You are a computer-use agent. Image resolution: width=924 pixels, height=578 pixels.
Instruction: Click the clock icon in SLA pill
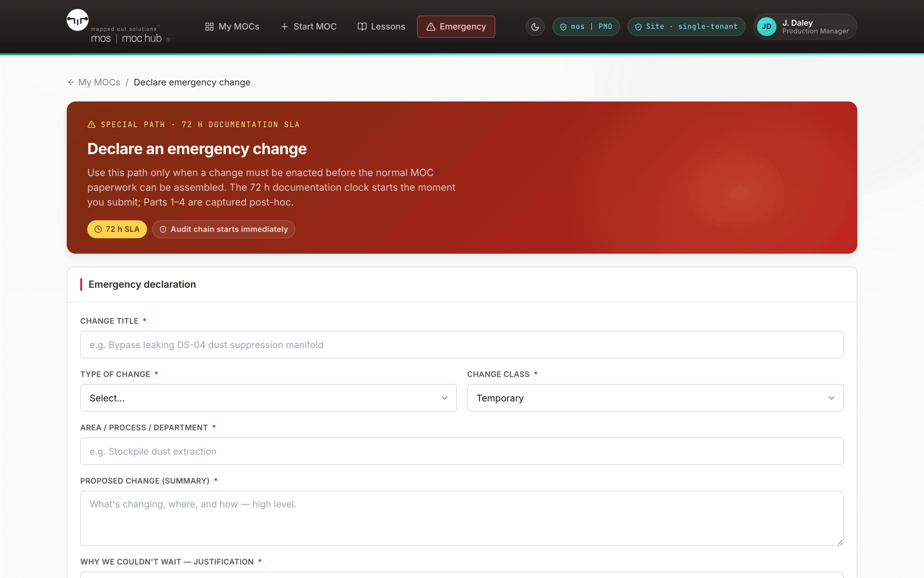pos(98,229)
